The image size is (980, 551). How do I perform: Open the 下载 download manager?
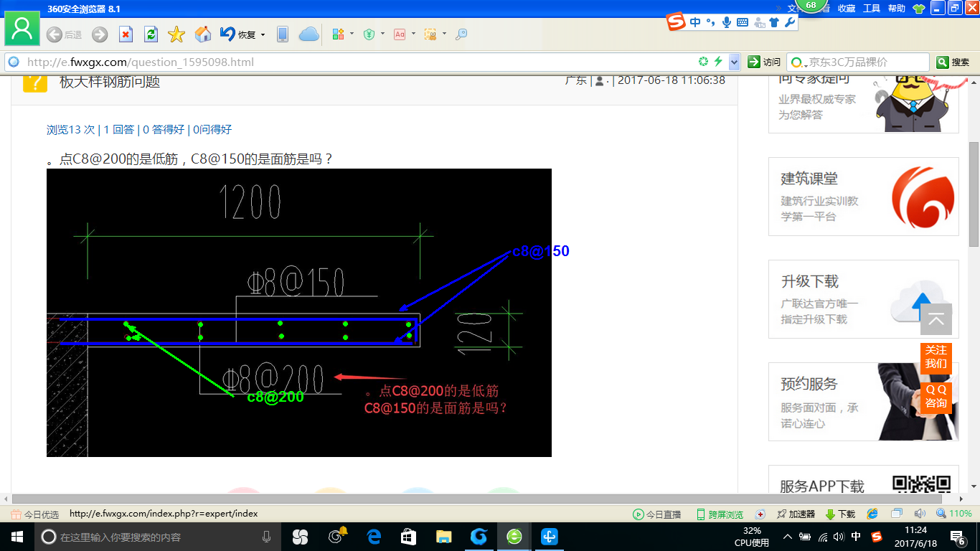(x=841, y=514)
